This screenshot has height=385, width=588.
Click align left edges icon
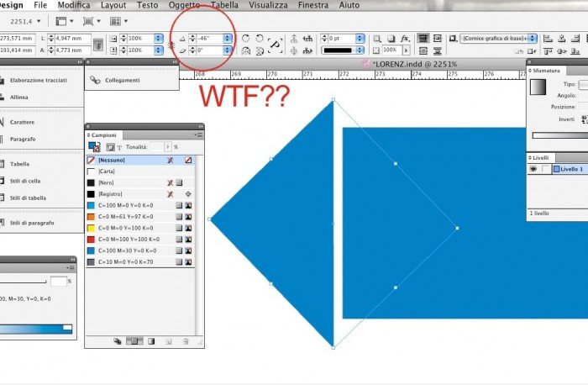(548, 39)
